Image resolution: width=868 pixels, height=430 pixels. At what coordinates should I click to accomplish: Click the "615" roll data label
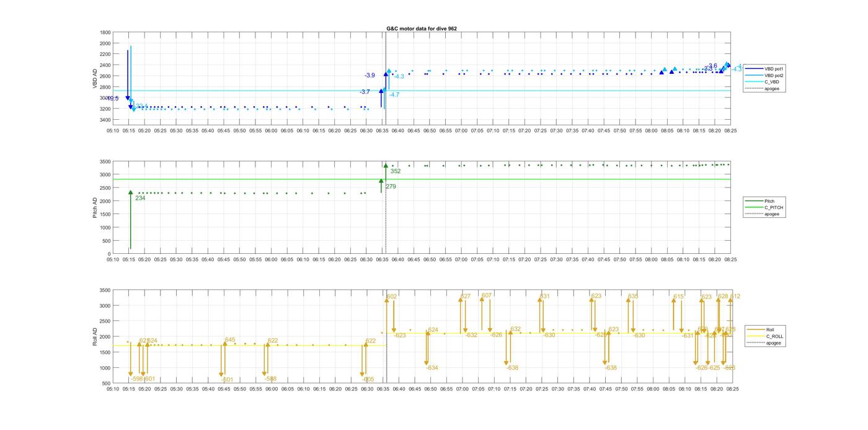tap(678, 297)
